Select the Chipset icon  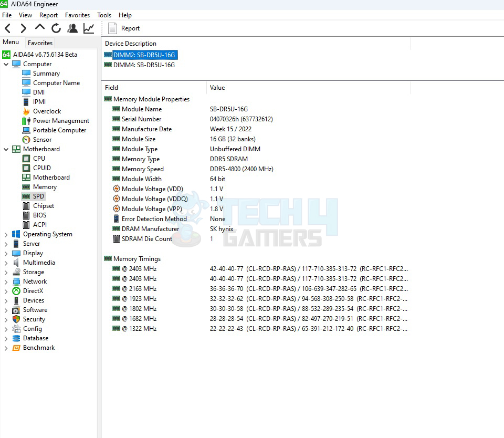coord(26,206)
